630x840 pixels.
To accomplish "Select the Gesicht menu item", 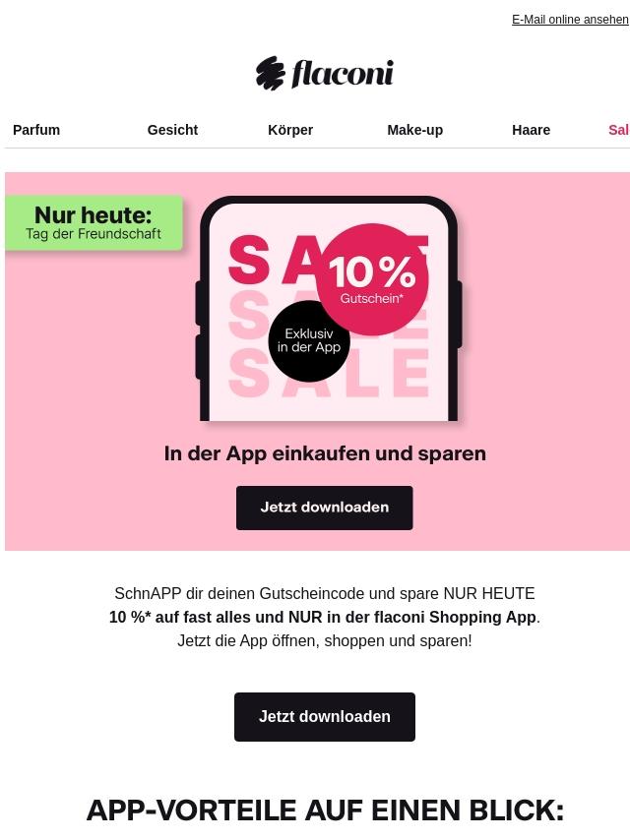I will (172, 130).
